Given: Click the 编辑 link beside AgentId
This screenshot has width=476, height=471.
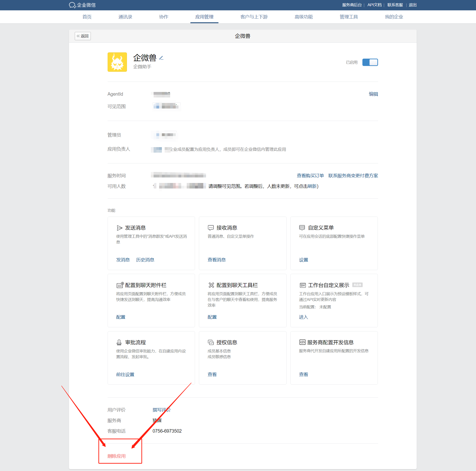Looking at the screenshot, I should [x=373, y=94].
